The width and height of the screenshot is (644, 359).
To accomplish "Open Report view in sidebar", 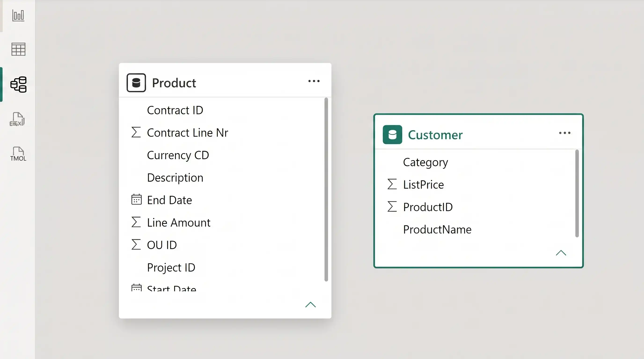I will [x=18, y=15].
